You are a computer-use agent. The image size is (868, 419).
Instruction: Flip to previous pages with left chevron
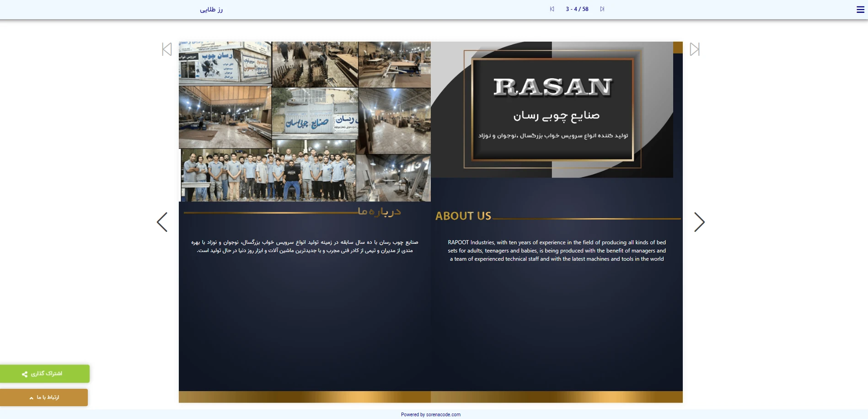point(162,222)
